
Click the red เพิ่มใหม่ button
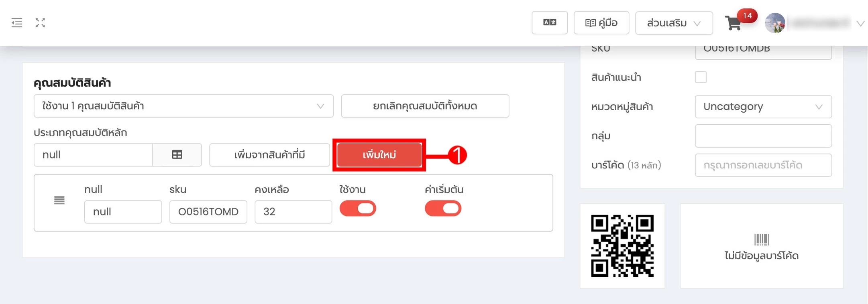pos(379,155)
